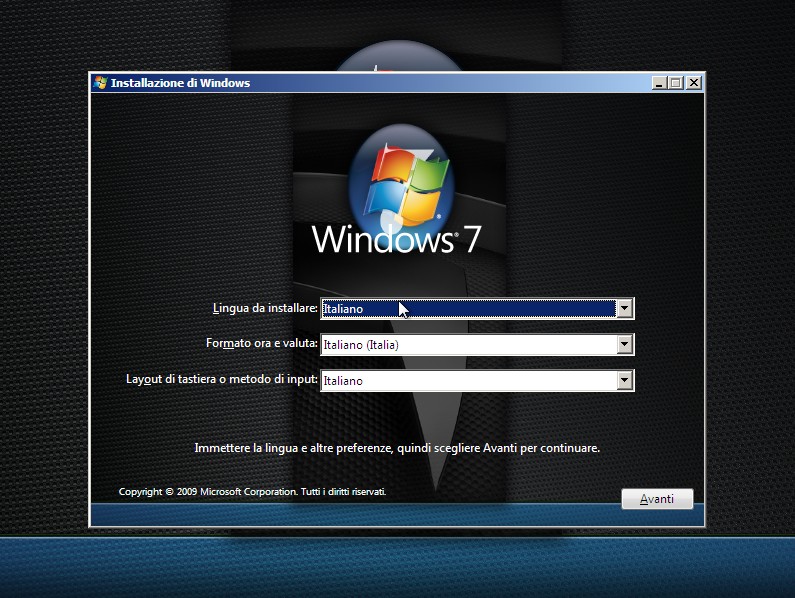795x598 pixels.
Task: Close the Installazione di Windows window
Action: pyautogui.click(x=694, y=83)
